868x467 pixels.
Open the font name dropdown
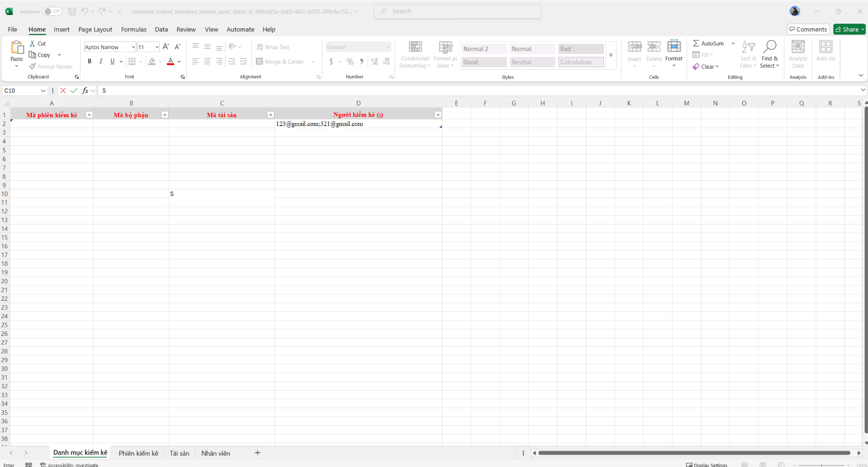tap(133, 47)
